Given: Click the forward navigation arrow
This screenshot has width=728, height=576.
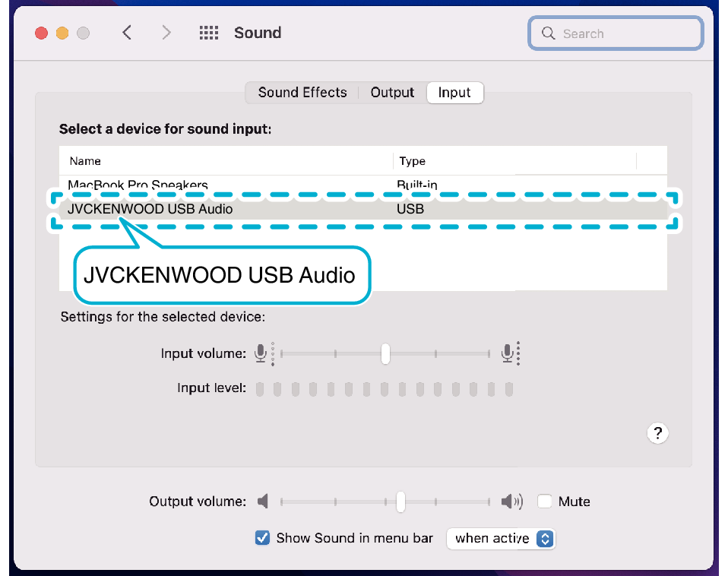Looking at the screenshot, I should click(166, 33).
